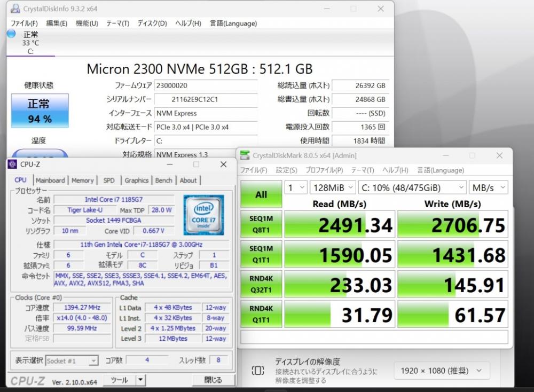This screenshot has height=392, width=534.
Task: Open プロファイル(P) menu in CrystalDiskMark
Action: pyautogui.click(x=324, y=170)
